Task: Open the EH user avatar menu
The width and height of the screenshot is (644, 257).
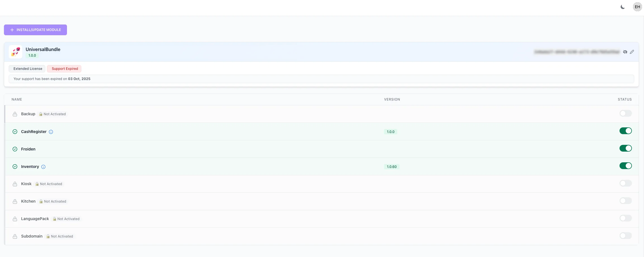Action: [637, 7]
